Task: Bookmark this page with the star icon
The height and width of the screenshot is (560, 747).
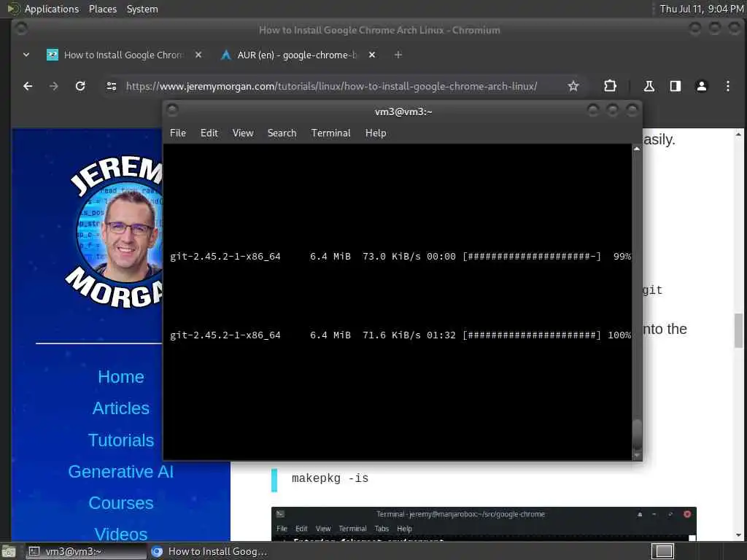Action: click(573, 86)
